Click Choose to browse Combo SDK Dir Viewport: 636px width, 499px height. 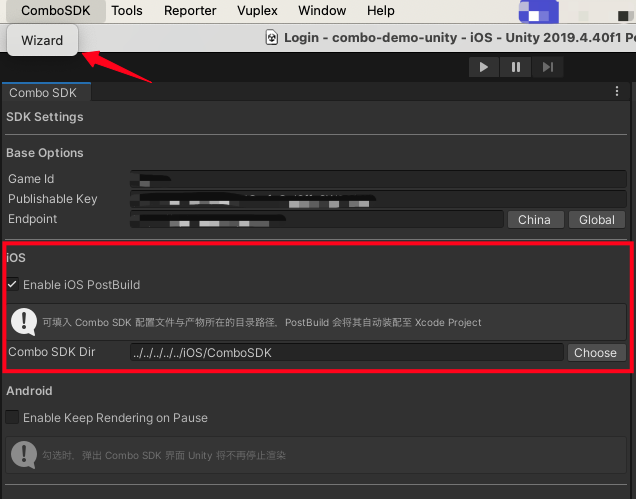tap(596, 352)
